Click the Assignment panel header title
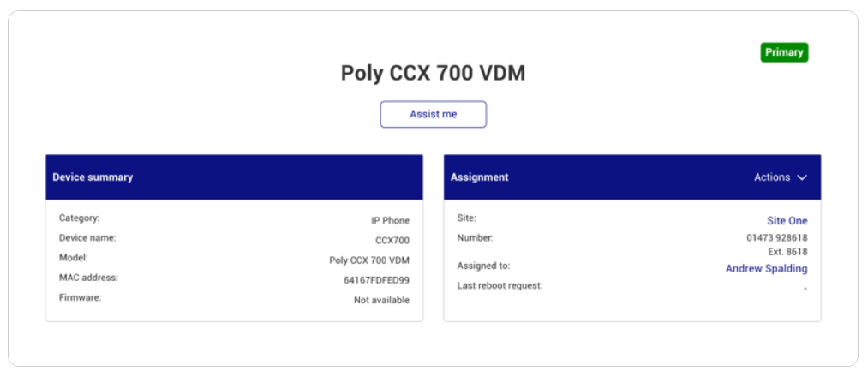The width and height of the screenshot is (868, 377). point(479,177)
